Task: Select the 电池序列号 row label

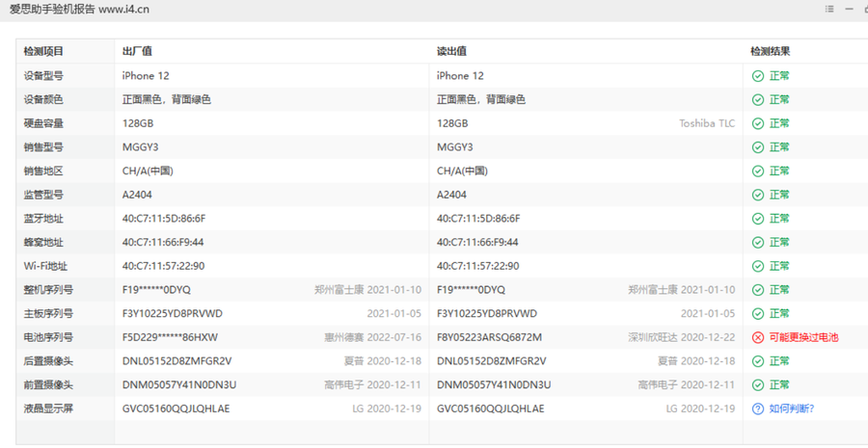Action: point(48,337)
